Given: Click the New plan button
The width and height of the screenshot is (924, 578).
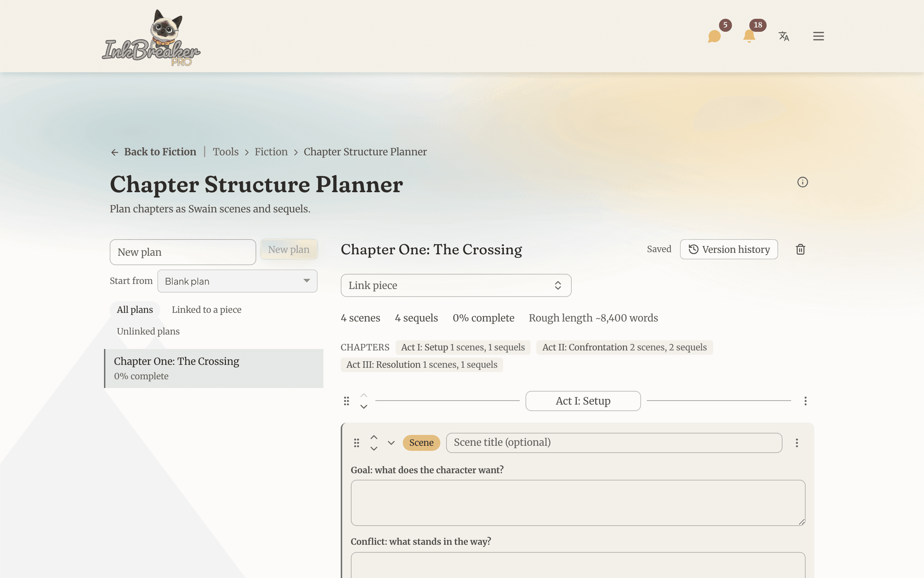Looking at the screenshot, I should [289, 249].
